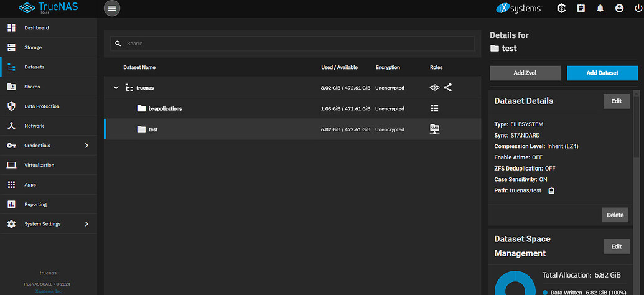The height and width of the screenshot is (295, 644).
Task: Click the Total Allocation 6.82 GiB text
Action: [x=582, y=275]
